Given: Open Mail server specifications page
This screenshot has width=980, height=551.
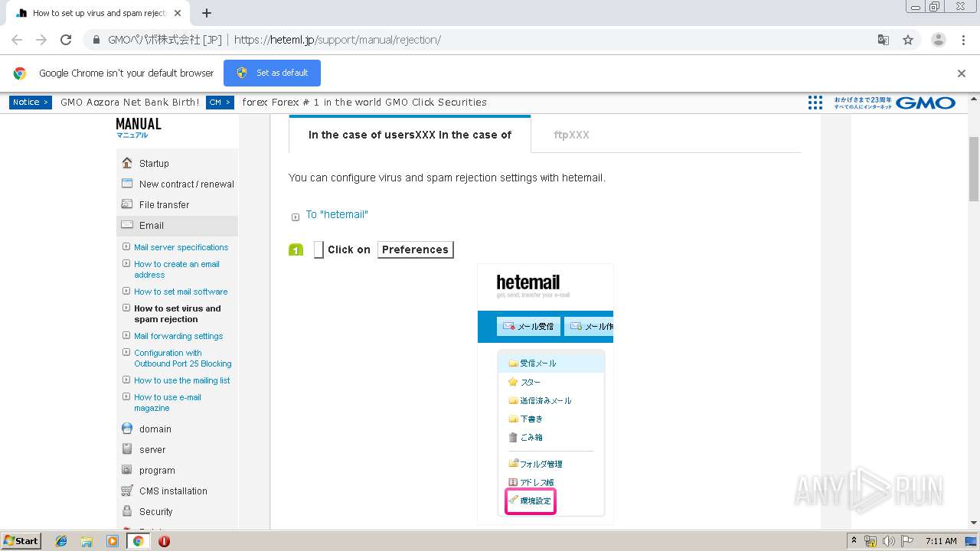Looking at the screenshot, I should point(181,247).
